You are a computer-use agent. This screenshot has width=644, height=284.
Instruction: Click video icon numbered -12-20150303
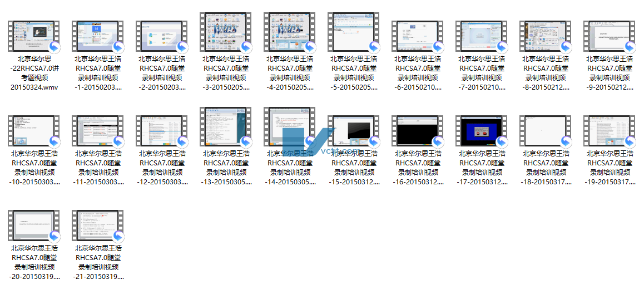point(162,131)
